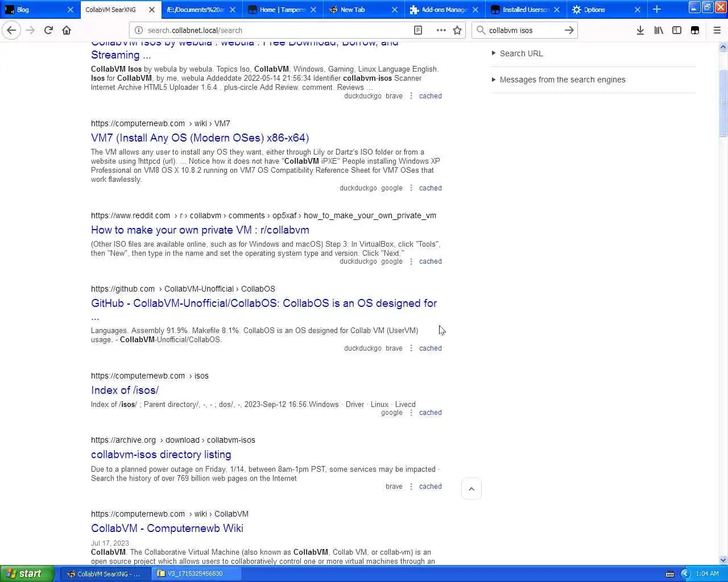The width and height of the screenshot is (728, 582).
Task: Show site information icon in address bar
Action: tap(138, 30)
